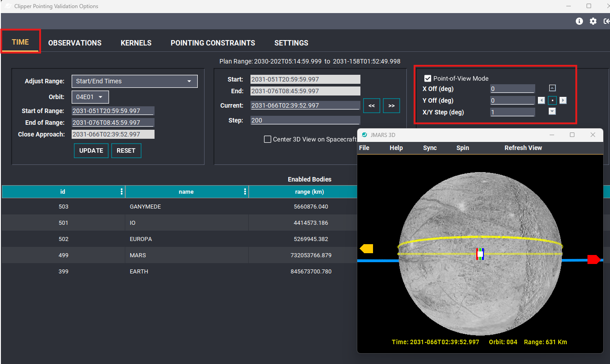Step backward in time with << button
The image size is (610, 364).
[372, 105]
